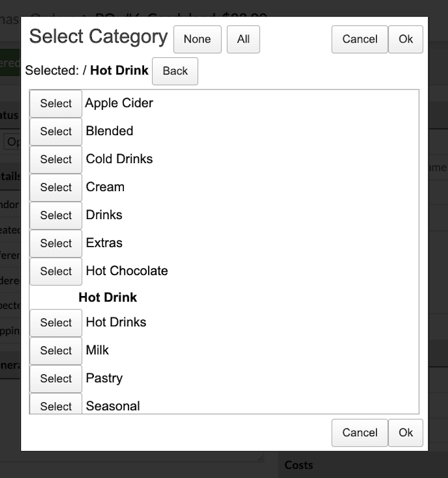Confirm with the top Ok button
The height and width of the screenshot is (478, 448).
(x=406, y=39)
